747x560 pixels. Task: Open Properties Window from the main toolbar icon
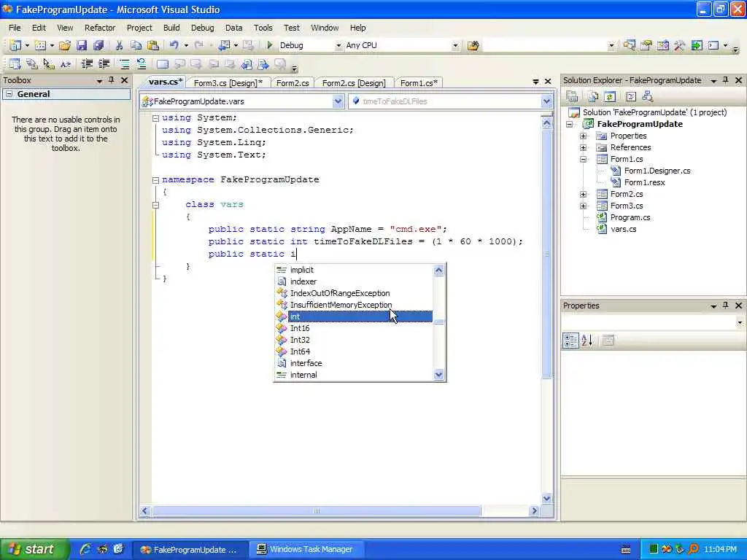(x=646, y=46)
